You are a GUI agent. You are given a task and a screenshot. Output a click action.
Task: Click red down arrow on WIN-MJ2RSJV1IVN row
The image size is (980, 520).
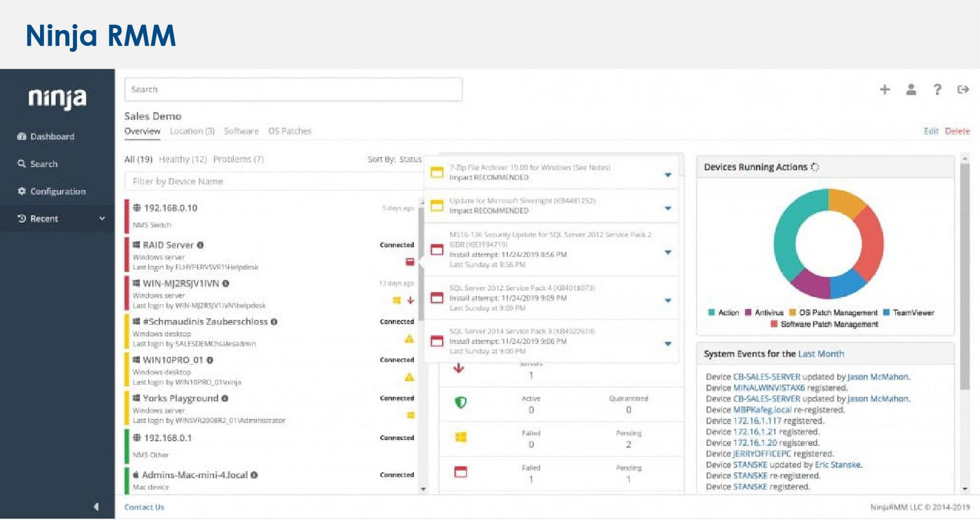click(410, 300)
